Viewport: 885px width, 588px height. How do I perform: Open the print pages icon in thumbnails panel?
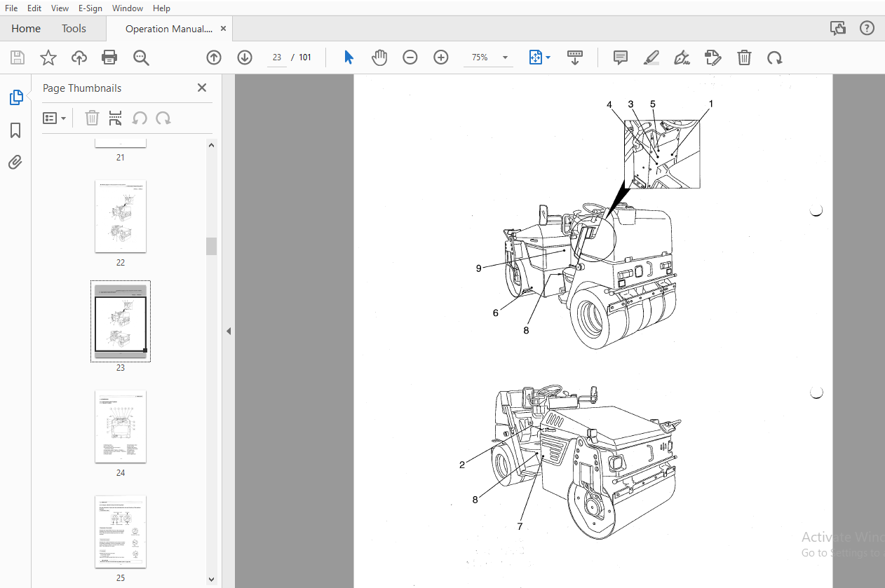[x=116, y=118]
